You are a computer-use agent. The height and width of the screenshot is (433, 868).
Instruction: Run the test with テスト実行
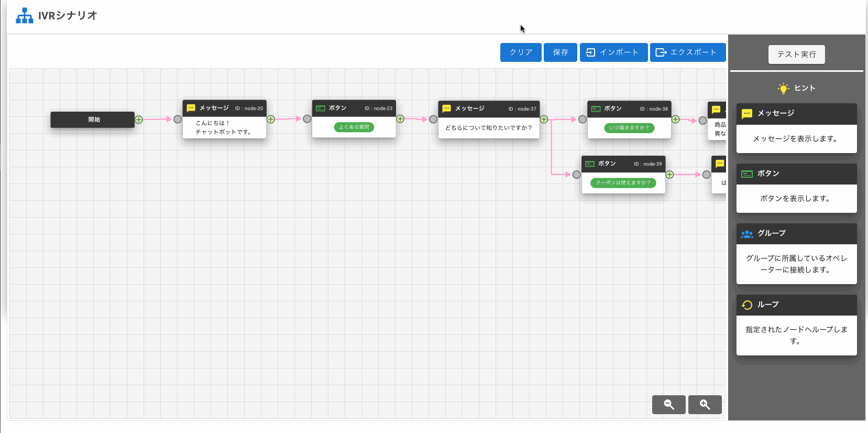coord(796,55)
